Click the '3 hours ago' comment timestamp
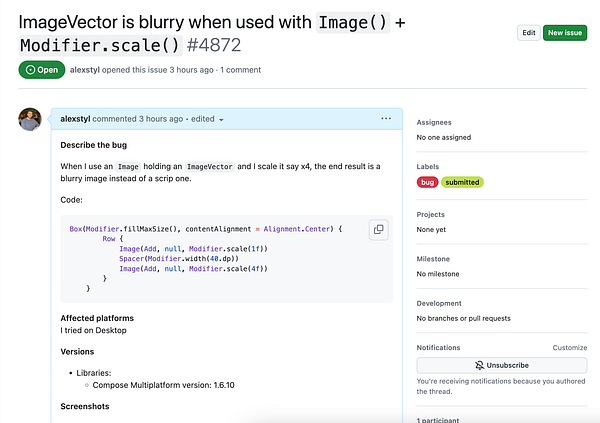This screenshot has height=423, width=600. [163, 119]
